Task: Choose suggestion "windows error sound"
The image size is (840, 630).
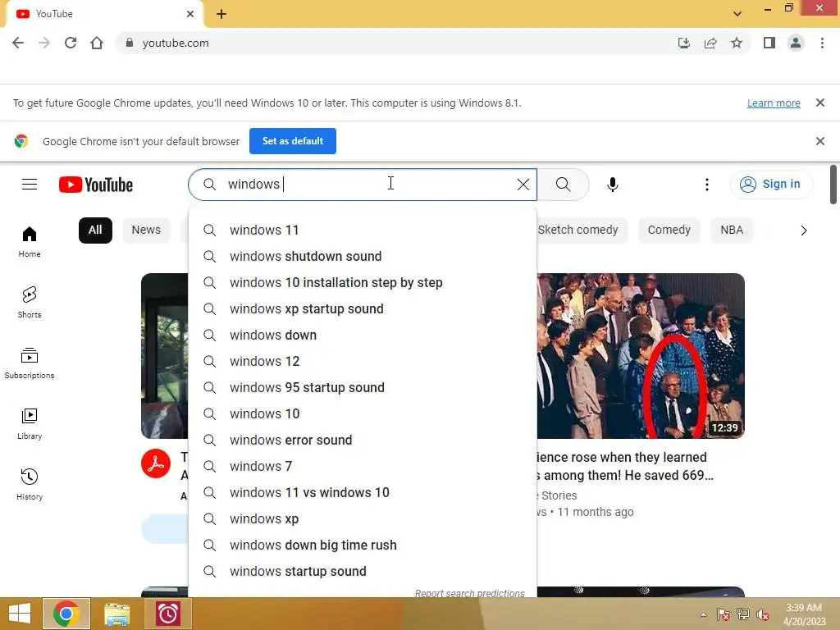Action: coord(363,440)
